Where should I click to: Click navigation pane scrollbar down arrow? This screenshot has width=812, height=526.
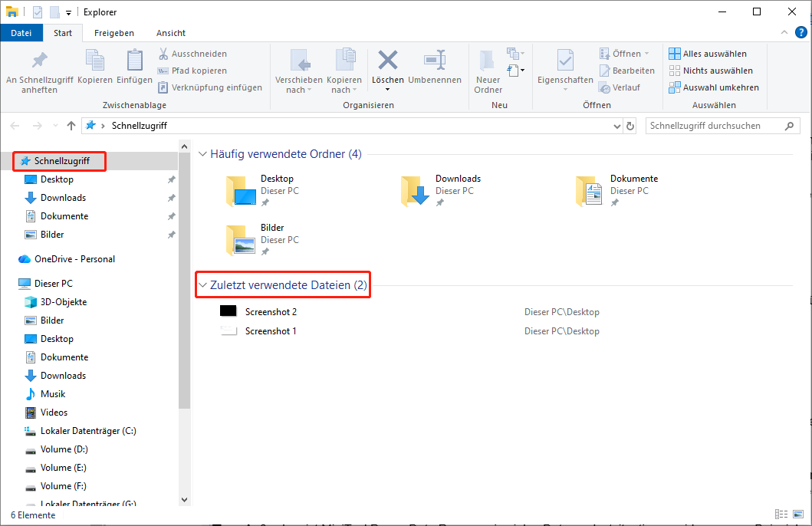(184, 500)
